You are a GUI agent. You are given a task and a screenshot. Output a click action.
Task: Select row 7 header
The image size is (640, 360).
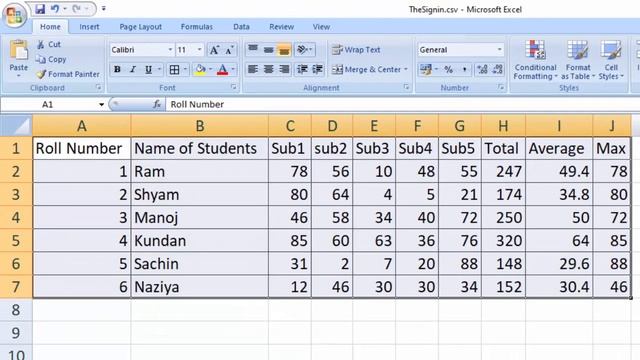coord(16,287)
